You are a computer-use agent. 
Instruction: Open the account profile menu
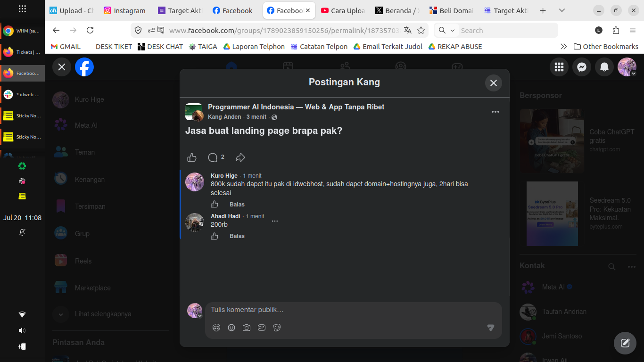pos(627,67)
